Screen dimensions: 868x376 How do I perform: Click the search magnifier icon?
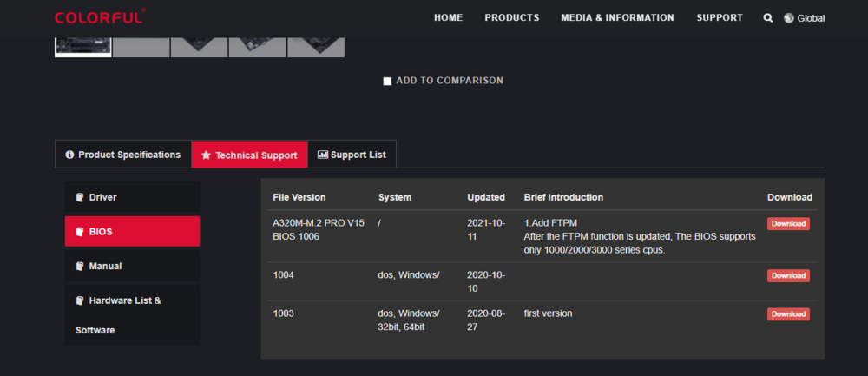point(768,18)
